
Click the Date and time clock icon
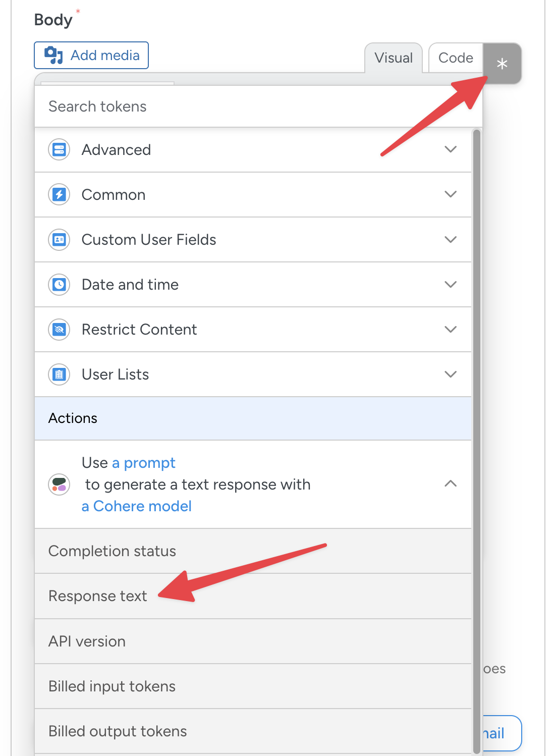coord(59,285)
